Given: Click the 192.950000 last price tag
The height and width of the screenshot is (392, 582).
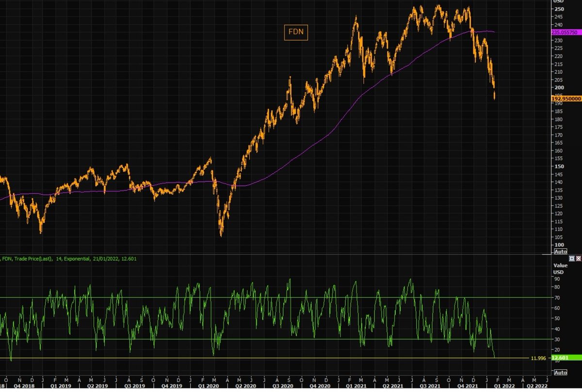Looking at the screenshot, I should tap(566, 98).
